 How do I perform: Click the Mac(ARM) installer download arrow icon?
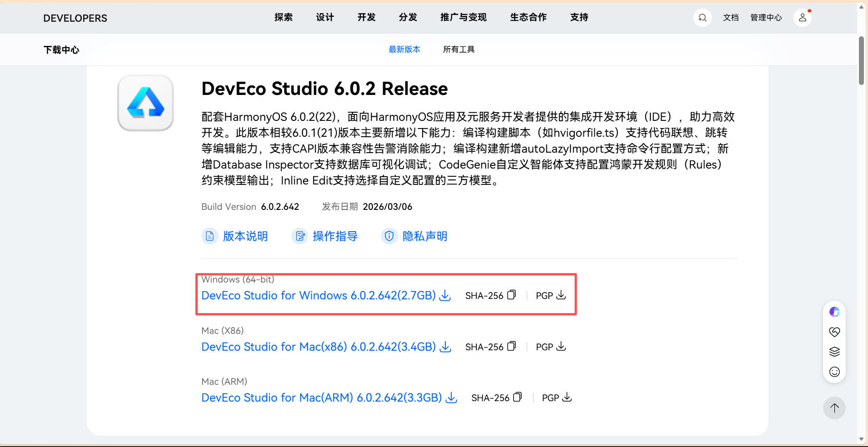click(x=452, y=398)
